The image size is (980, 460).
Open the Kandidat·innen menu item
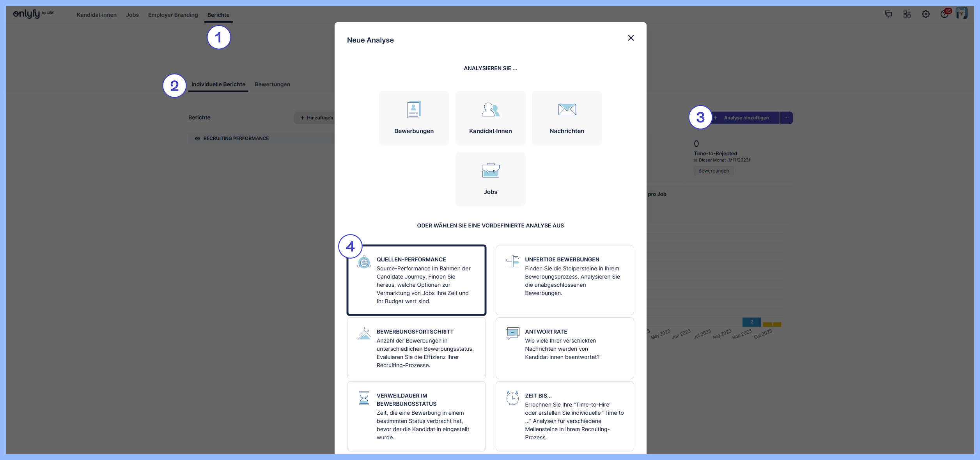click(96, 15)
